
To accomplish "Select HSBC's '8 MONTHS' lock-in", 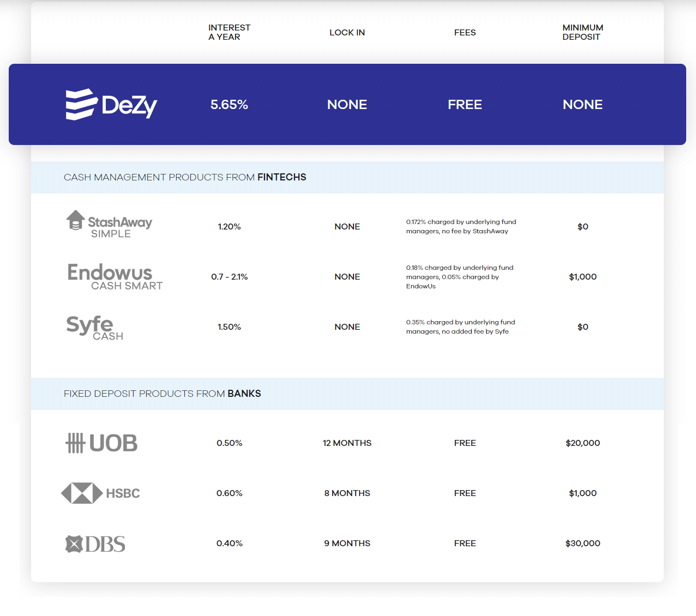I will point(347,493).
